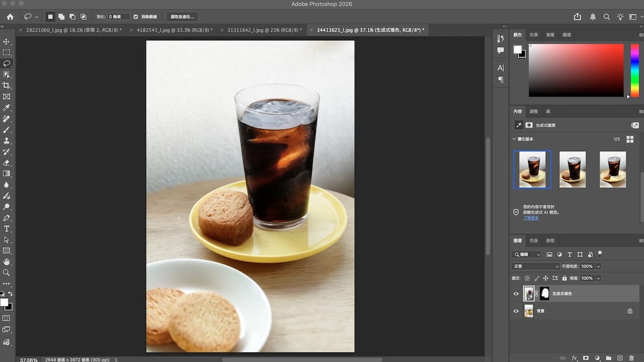
Task: Choose the Type tool
Action: click(6, 228)
